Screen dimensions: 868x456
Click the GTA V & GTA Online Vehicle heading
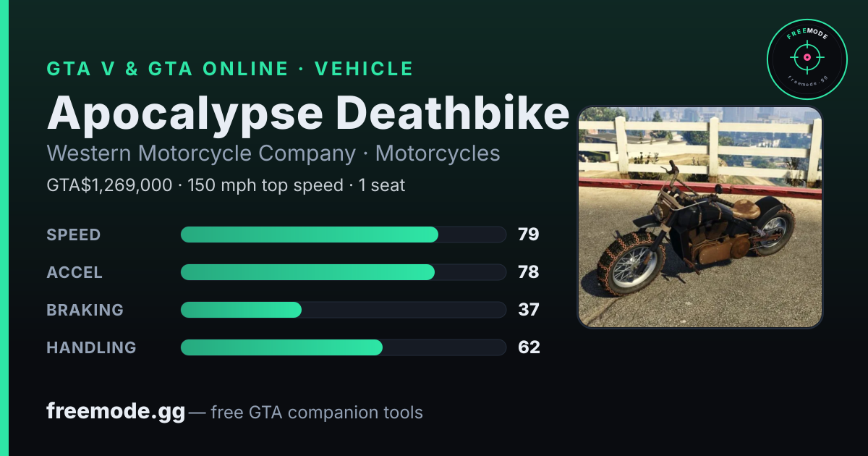pos(230,69)
